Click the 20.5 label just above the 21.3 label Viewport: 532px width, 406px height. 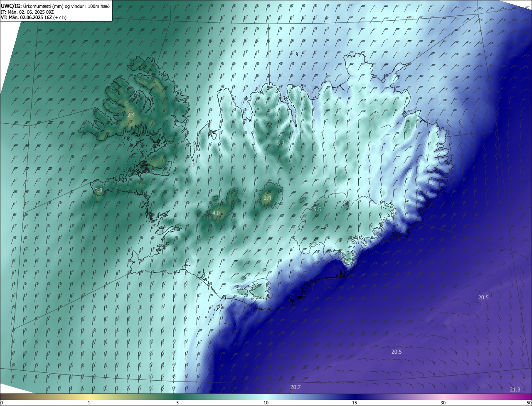[483, 297]
